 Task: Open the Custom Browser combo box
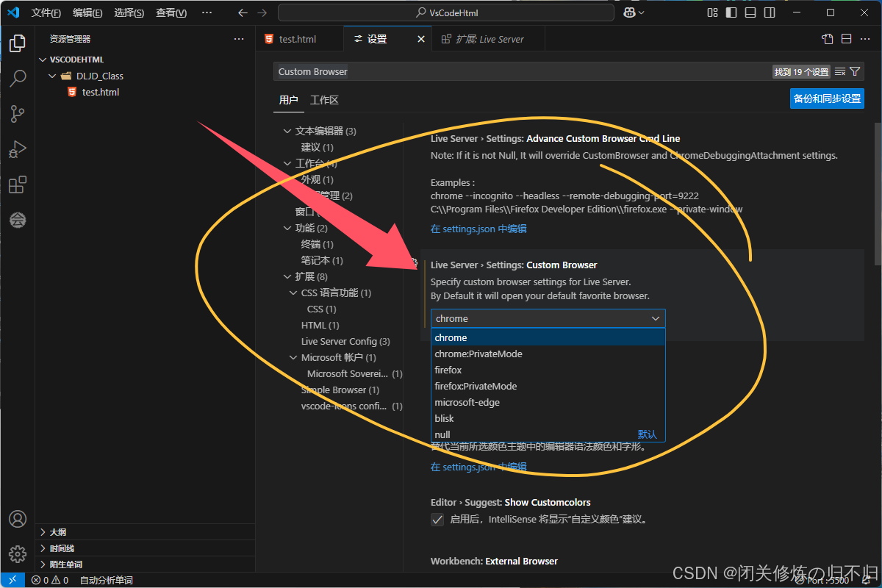548,318
